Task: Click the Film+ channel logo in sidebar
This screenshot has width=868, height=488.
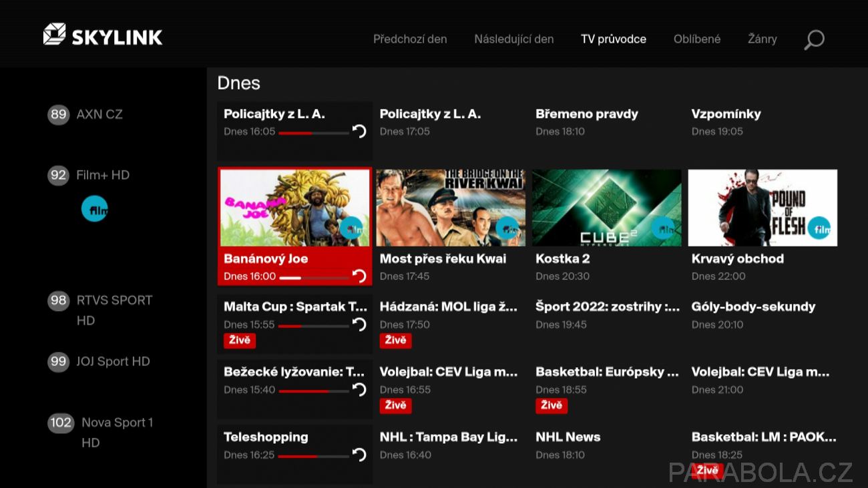Action: click(94, 209)
